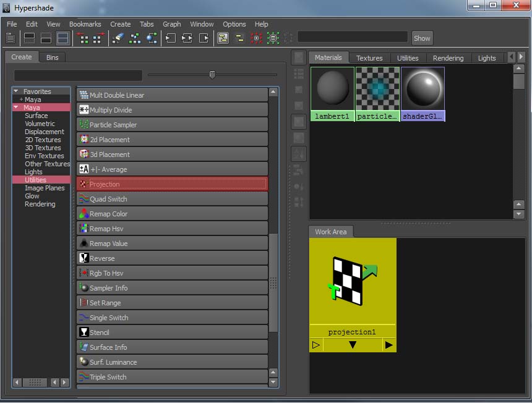Expand container icon with green arrows

pyautogui.click(x=273, y=38)
